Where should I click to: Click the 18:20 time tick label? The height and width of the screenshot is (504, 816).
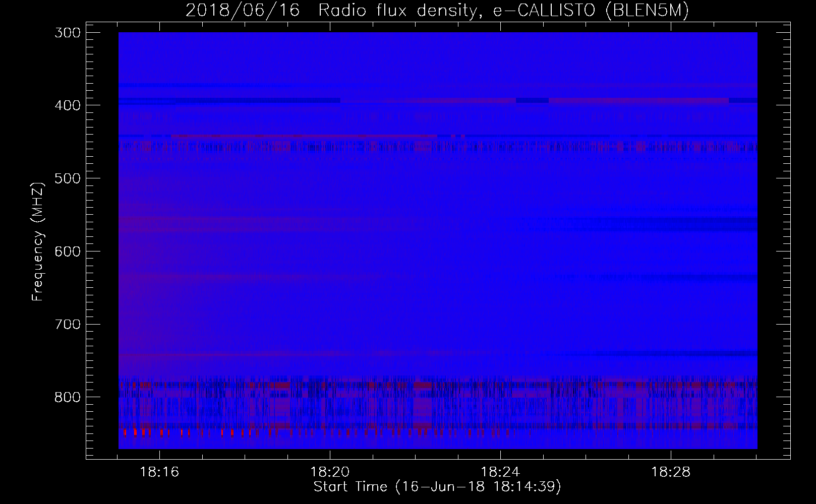[330, 472]
